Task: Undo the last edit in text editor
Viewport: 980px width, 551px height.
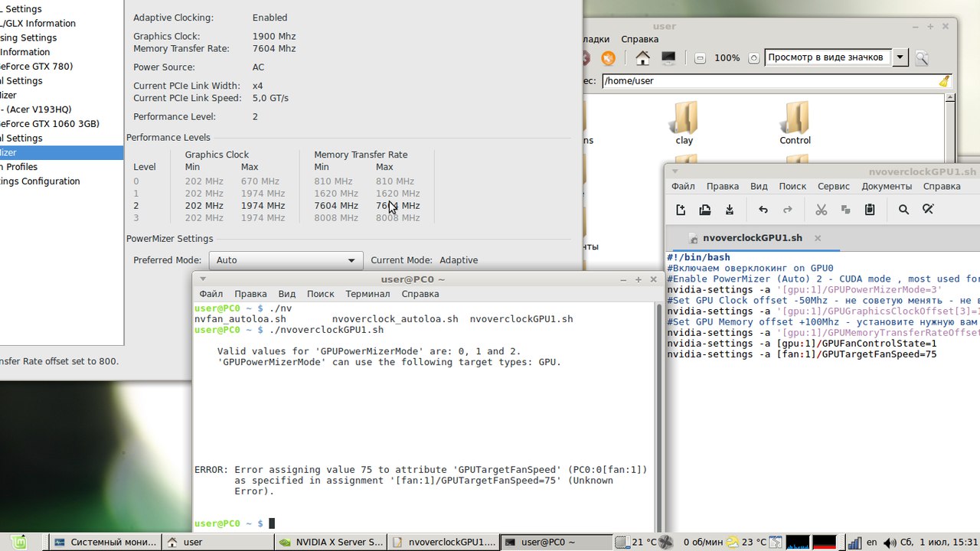Action: pos(763,210)
